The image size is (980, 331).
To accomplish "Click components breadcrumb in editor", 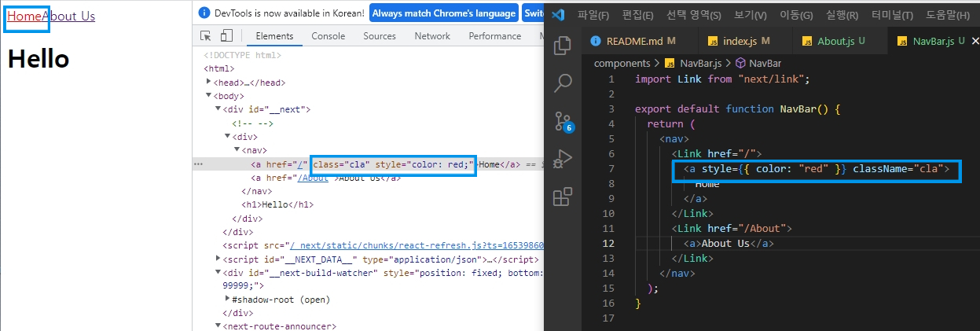I will pyautogui.click(x=622, y=63).
